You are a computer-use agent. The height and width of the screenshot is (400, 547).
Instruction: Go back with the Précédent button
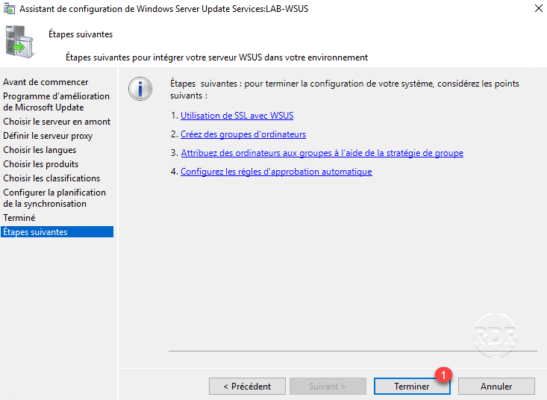click(247, 386)
